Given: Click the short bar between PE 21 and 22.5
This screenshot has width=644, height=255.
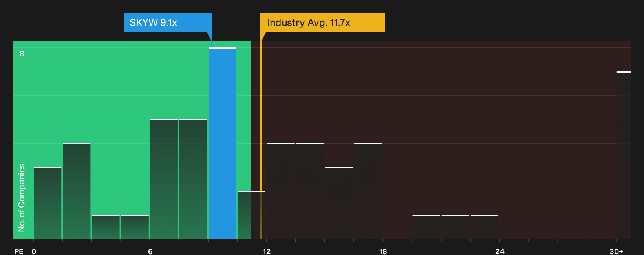Looking at the screenshot, I should click(456, 227).
